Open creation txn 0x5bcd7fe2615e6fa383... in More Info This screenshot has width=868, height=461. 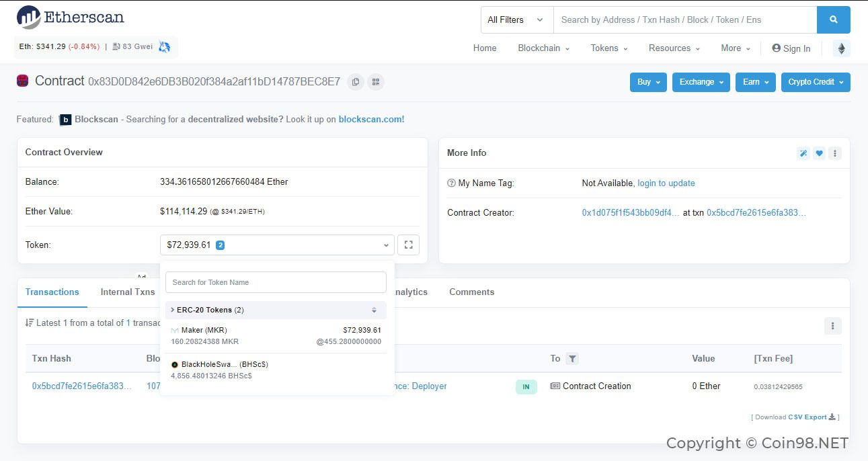(756, 213)
